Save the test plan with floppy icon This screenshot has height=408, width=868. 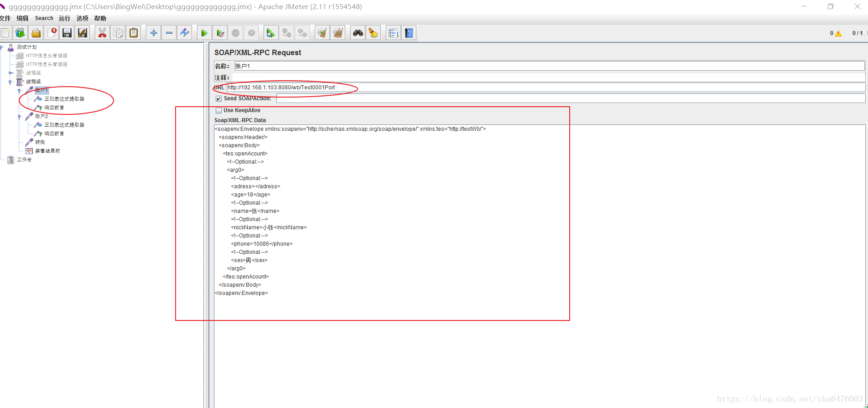click(x=67, y=33)
